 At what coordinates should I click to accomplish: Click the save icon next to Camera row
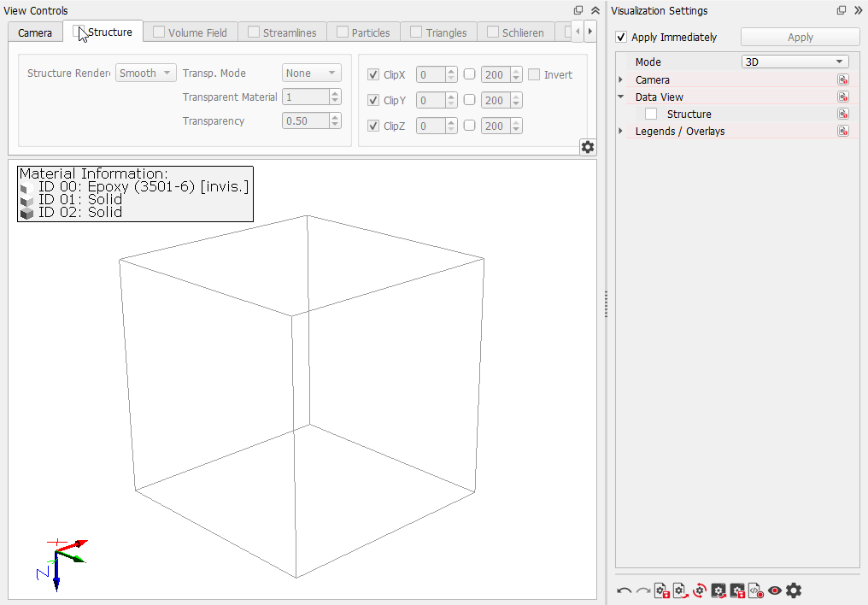(843, 79)
